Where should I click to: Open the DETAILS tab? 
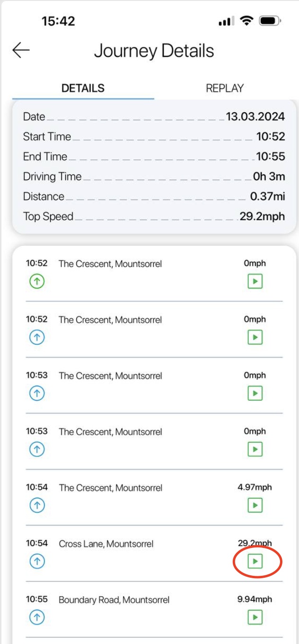click(82, 89)
